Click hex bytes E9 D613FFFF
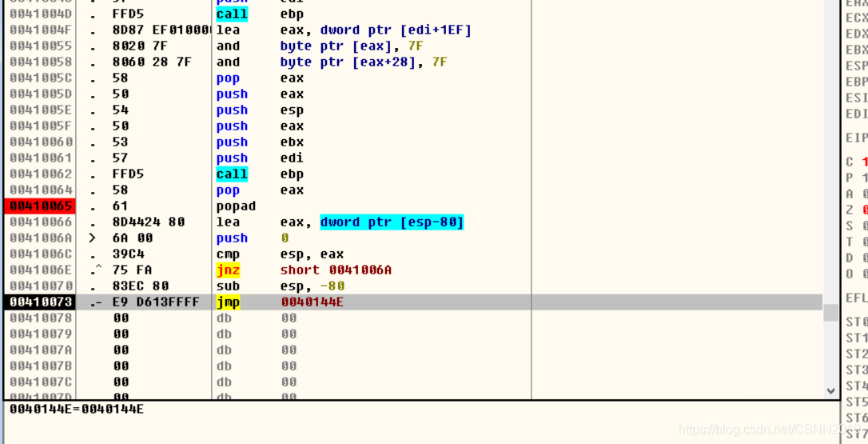 click(156, 302)
